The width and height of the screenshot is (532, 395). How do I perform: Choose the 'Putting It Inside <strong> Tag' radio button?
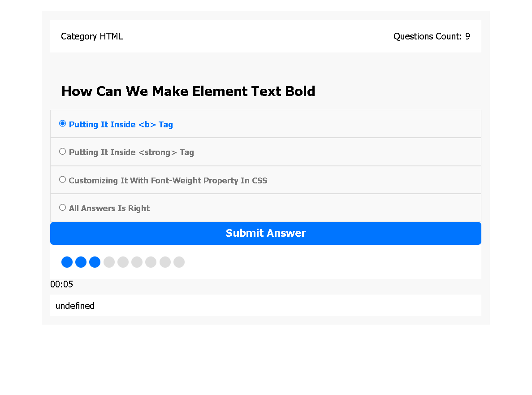tap(62, 152)
